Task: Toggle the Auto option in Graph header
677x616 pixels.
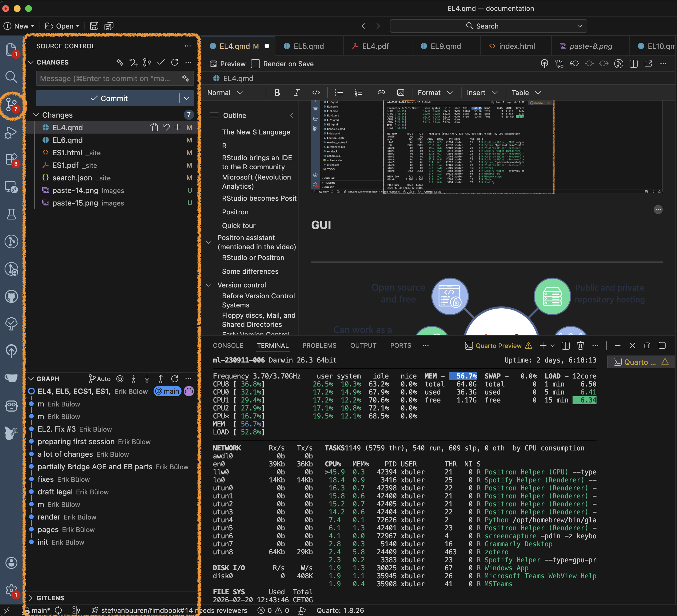Action: coord(99,379)
